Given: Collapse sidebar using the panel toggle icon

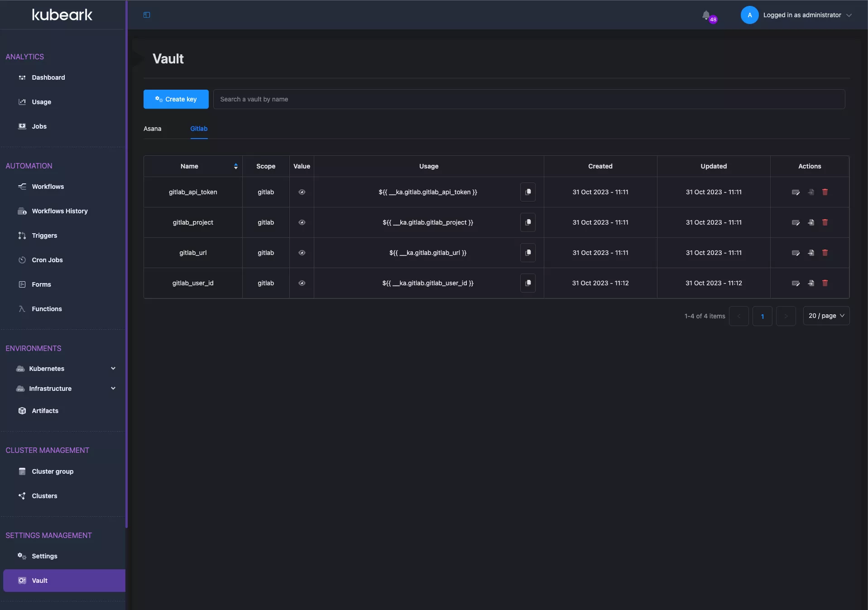Looking at the screenshot, I should point(147,15).
